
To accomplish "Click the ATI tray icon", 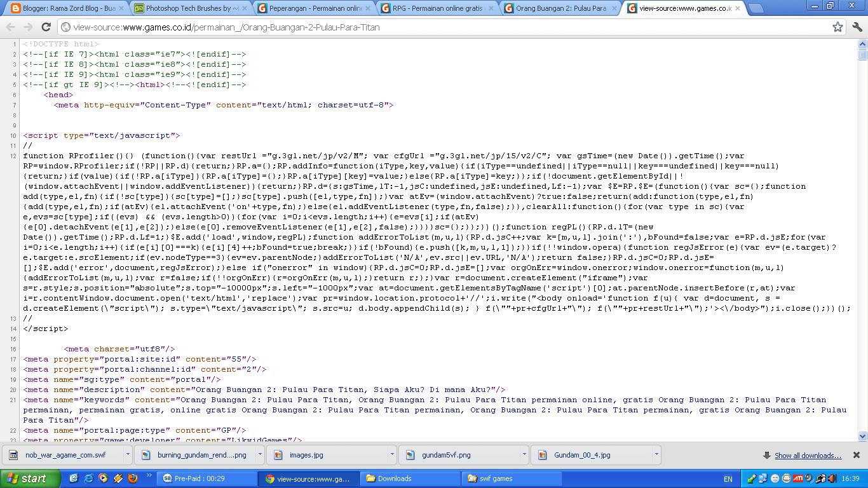I will click(x=797, y=478).
